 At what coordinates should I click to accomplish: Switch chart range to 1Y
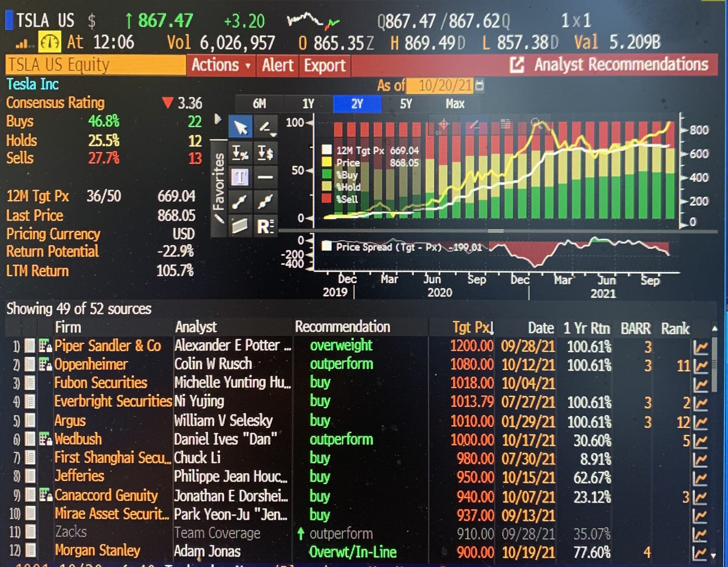pyautogui.click(x=308, y=104)
